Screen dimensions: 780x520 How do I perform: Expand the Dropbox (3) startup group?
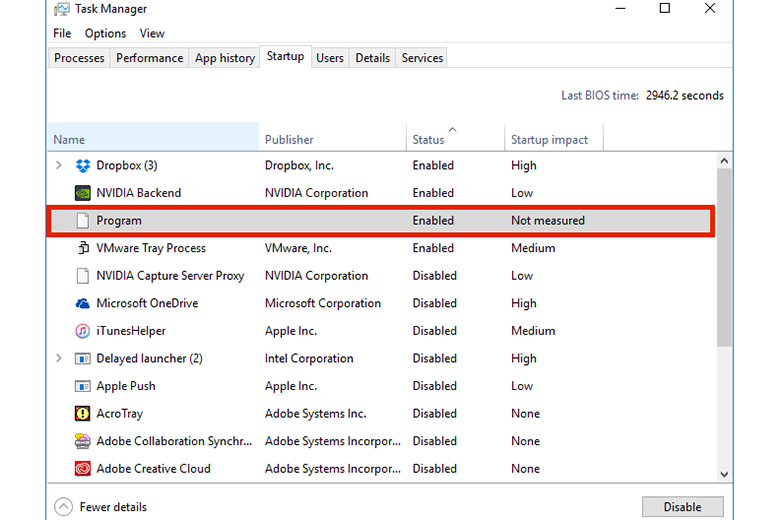[59, 165]
